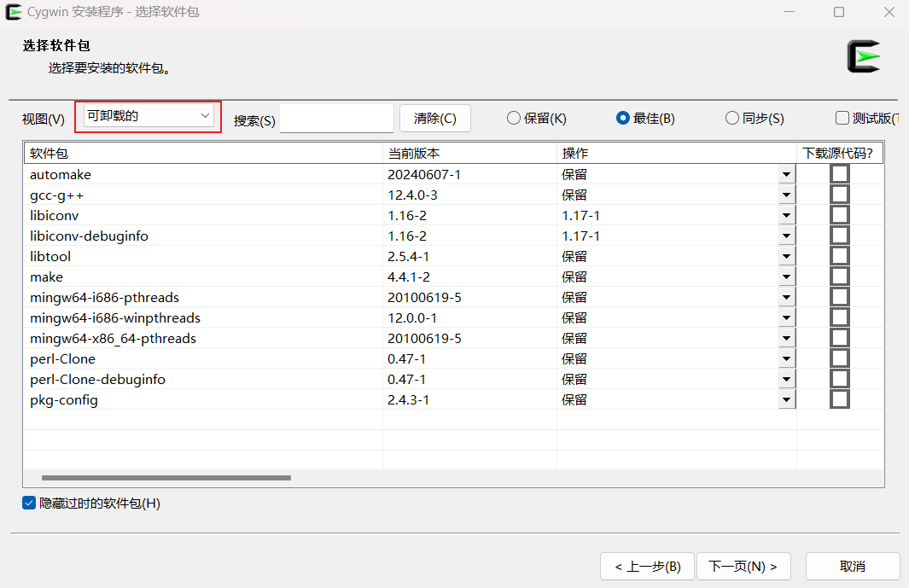Click version 2.5.4-1 of libtool
The width and height of the screenshot is (909, 588).
408,256
